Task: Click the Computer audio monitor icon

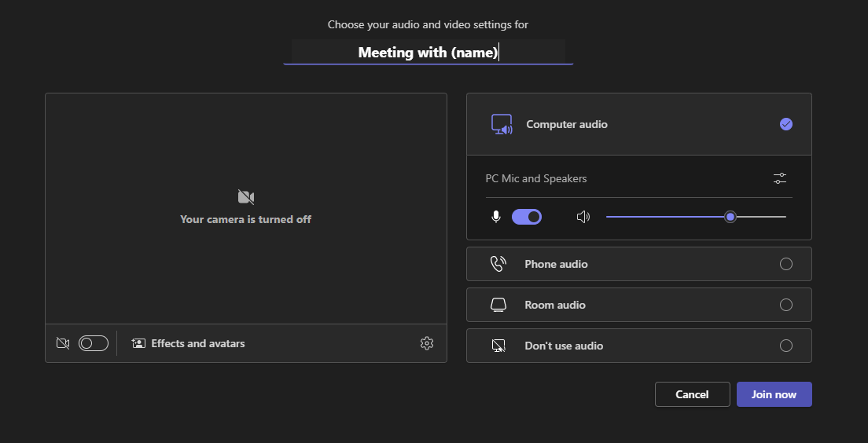Action: (x=502, y=124)
